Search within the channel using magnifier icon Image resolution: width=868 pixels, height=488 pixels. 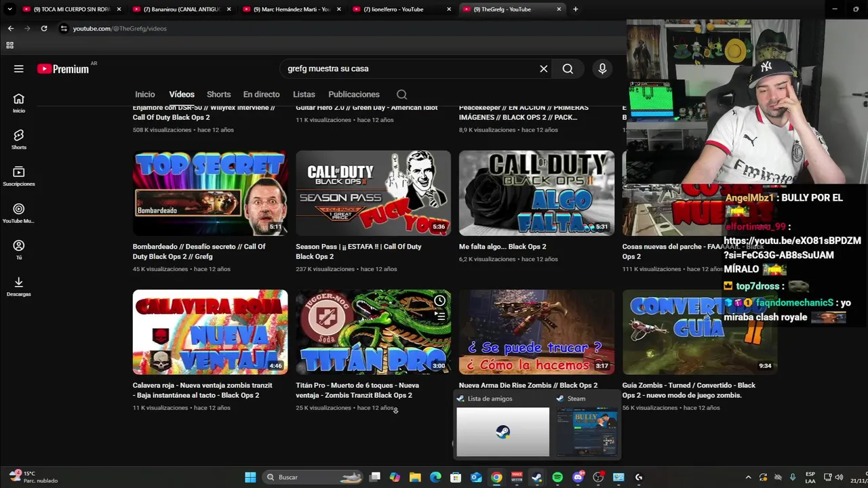click(x=401, y=94)
